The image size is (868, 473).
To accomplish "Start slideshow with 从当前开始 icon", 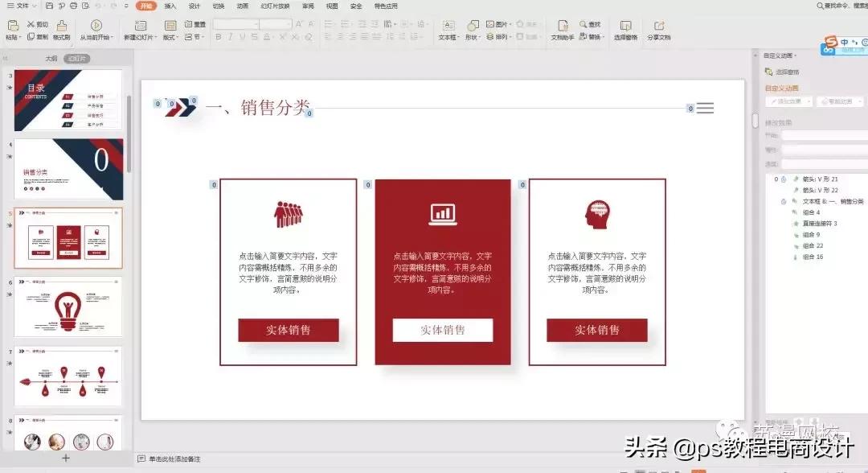I will [96, 31].
